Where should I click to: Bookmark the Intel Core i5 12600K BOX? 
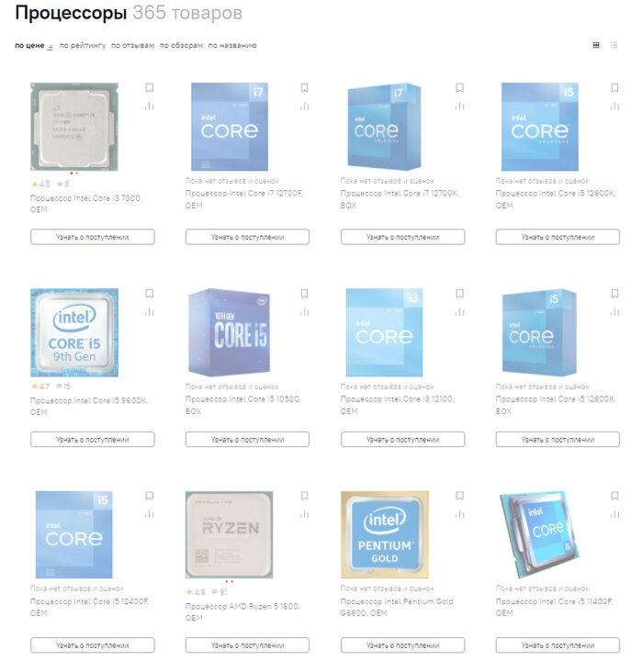[x=615, y=294]
